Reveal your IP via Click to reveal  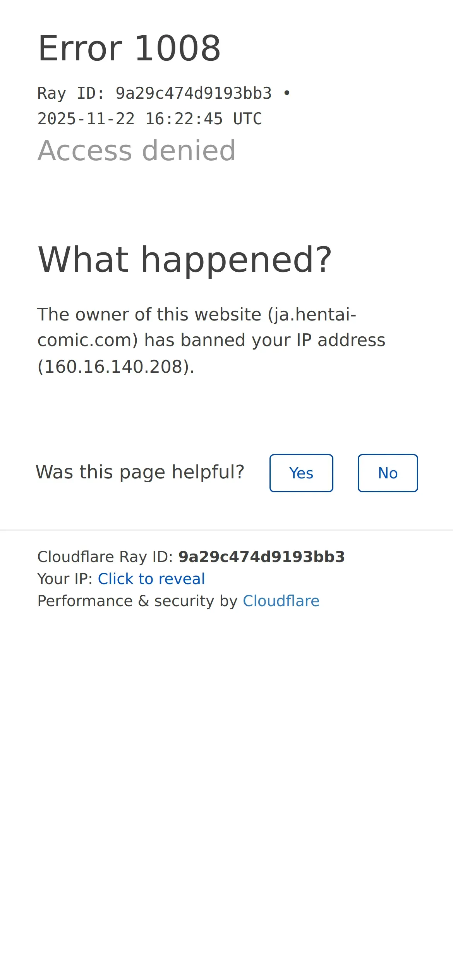pos(151,579)
